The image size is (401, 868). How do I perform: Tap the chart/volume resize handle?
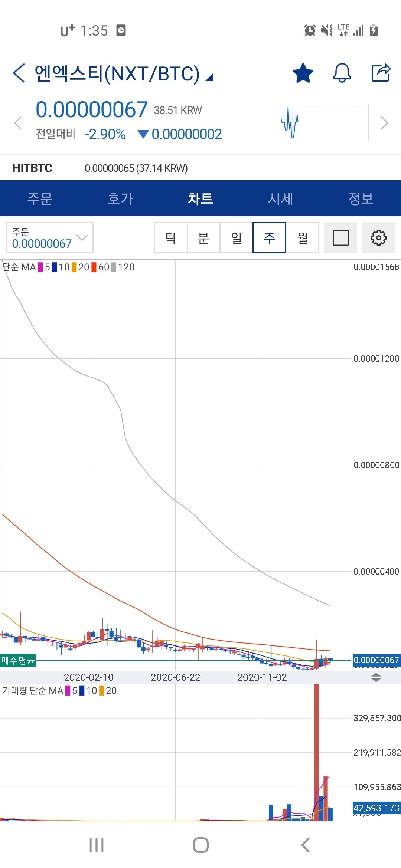(x=376, y=677)
